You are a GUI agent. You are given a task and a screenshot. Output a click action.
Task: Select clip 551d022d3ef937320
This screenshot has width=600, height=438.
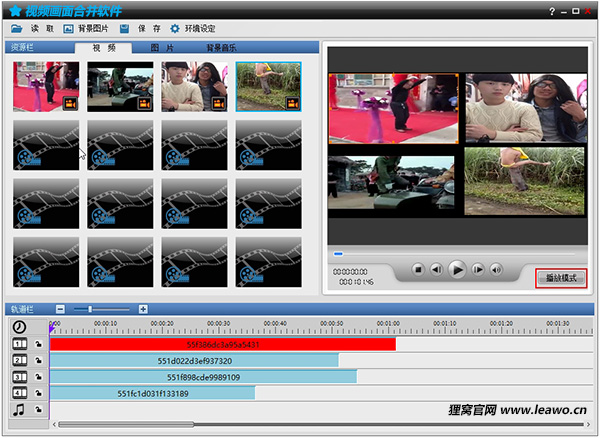click(x=194, y=361)
